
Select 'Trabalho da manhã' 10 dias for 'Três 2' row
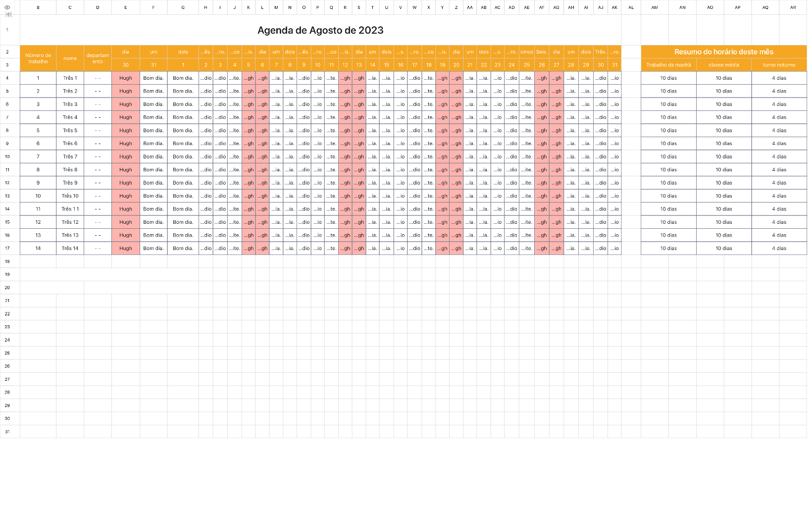coord(668,91)
